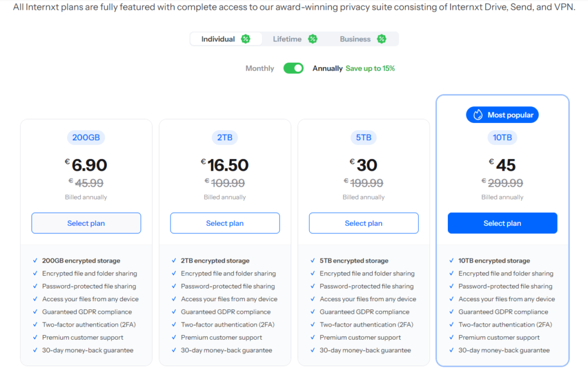Viewport: 588px width, 373px height.
Task: Click 10TB plan's Password-protected file sharing checkmark
Action: pos(451,286)
